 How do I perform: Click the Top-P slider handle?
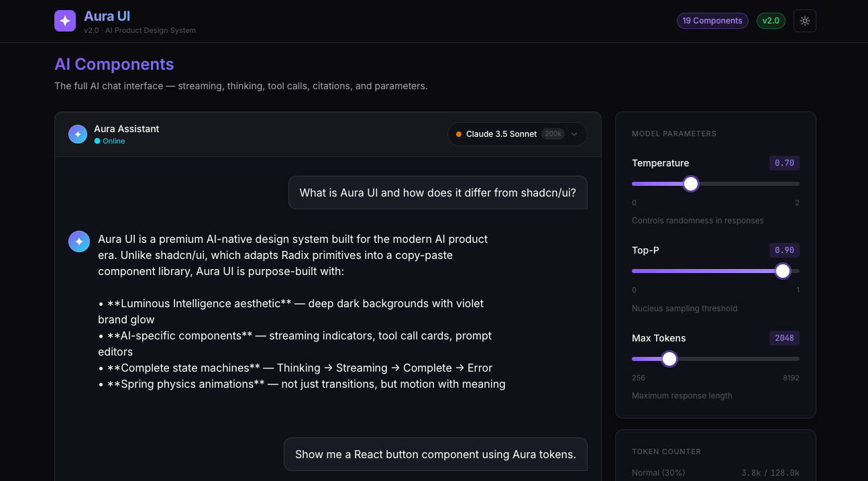783,271
